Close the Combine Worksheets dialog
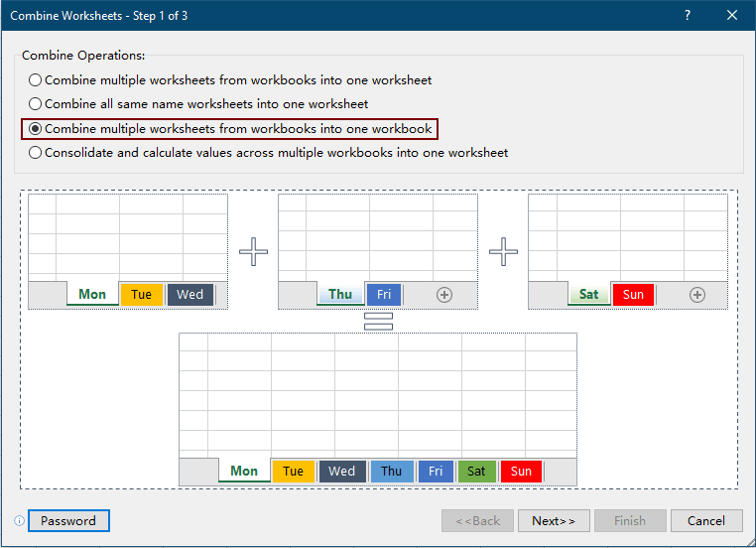Viewport: 756px width, 548px height. pyautogui.click(x=732, y=15)
